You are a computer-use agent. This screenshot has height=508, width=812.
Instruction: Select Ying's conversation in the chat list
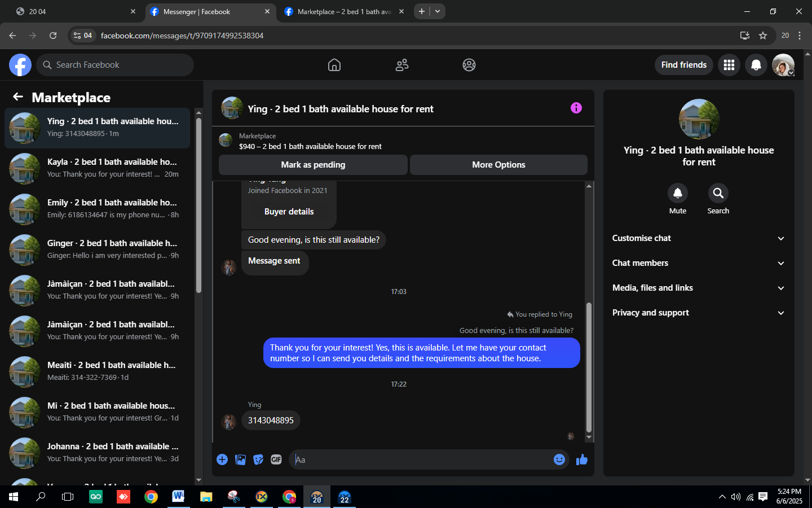point(97,128)
